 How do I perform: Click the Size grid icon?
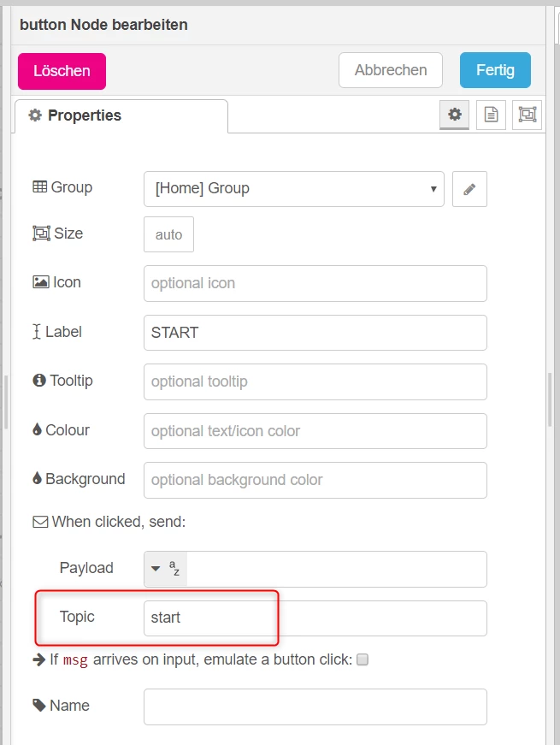pos(41,234)
